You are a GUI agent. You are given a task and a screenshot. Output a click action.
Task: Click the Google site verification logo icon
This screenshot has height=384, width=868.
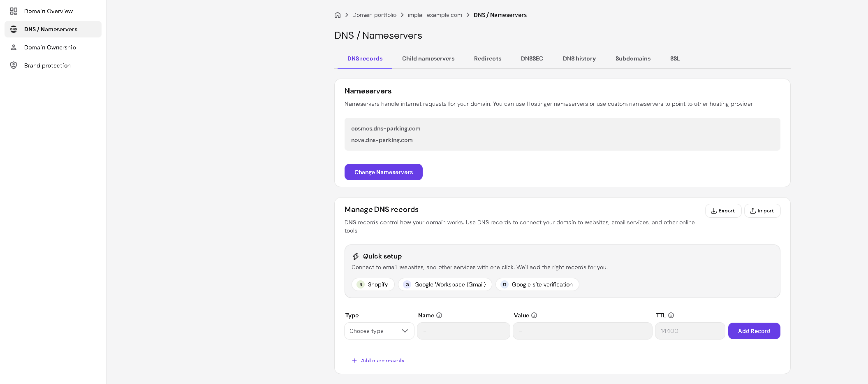[505, 284]
